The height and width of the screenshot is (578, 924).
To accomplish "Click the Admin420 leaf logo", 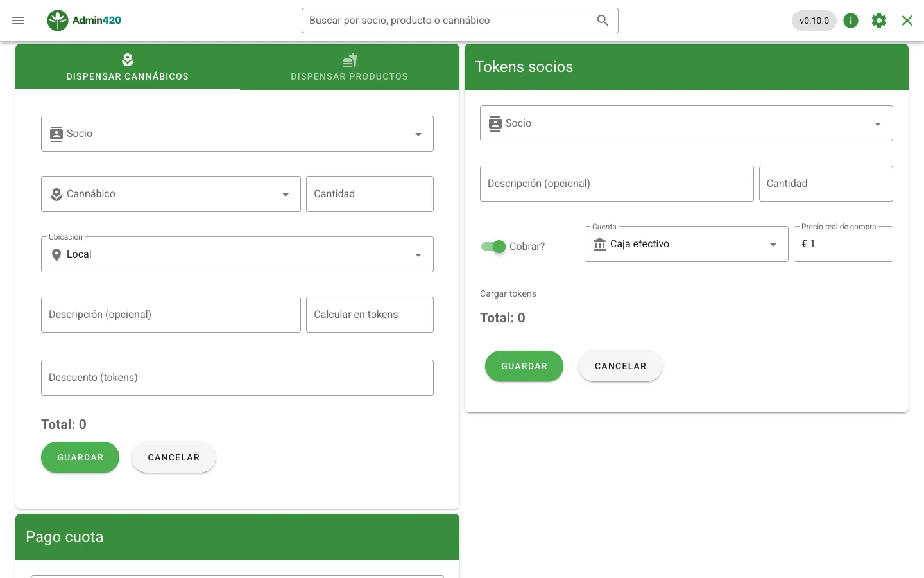I will tap(58, 21).
